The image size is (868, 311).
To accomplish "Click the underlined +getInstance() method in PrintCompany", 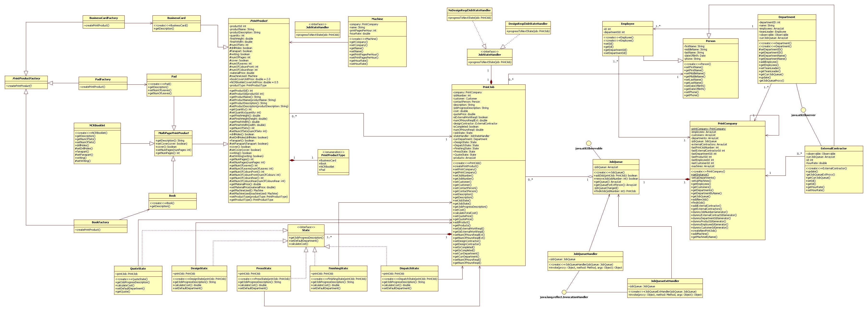I will 699,175.
